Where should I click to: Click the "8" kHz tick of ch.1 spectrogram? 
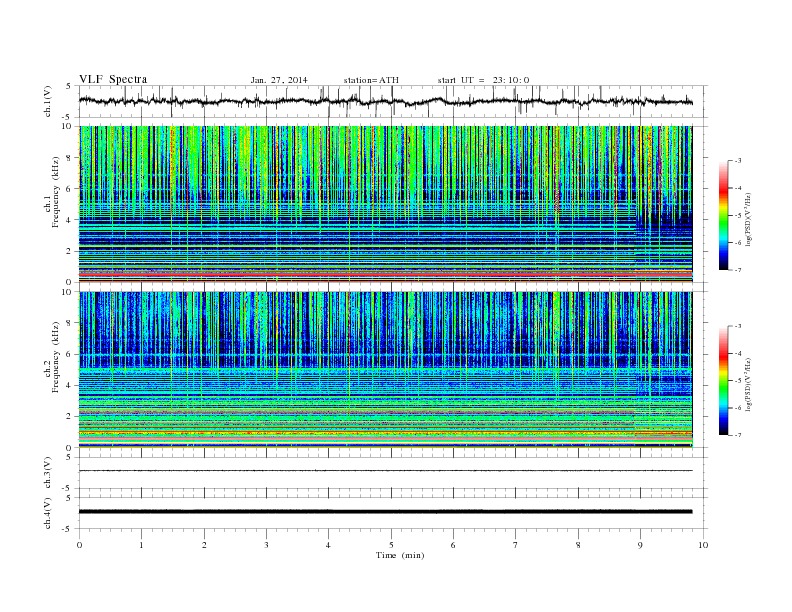[69, 158]
